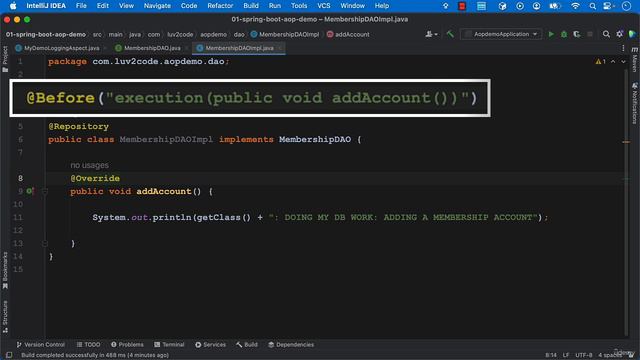640x360 pixels.
Task: Open Version Control tool window
Action: click(x=40, y=344)
